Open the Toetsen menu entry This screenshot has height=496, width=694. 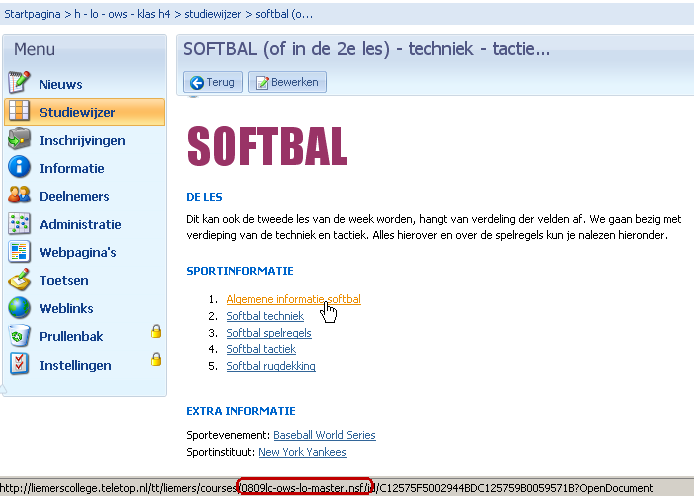click(x=64, y=281)
